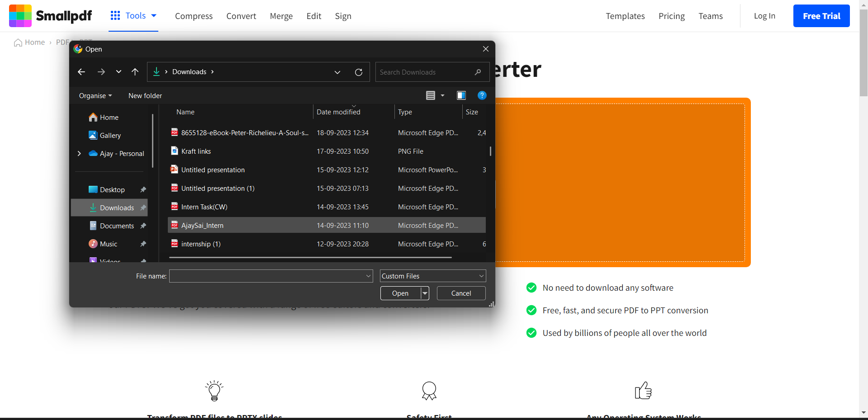Click the file list horizontal scrollbar

pos(310,258)
